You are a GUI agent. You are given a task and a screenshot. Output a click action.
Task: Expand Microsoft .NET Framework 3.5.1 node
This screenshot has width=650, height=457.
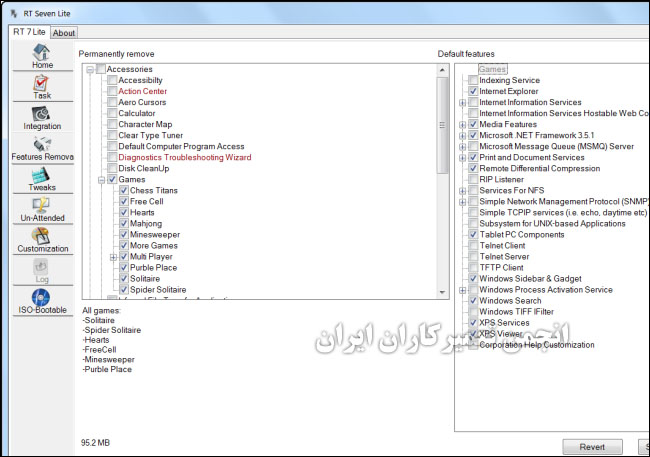tap(463, 136)
